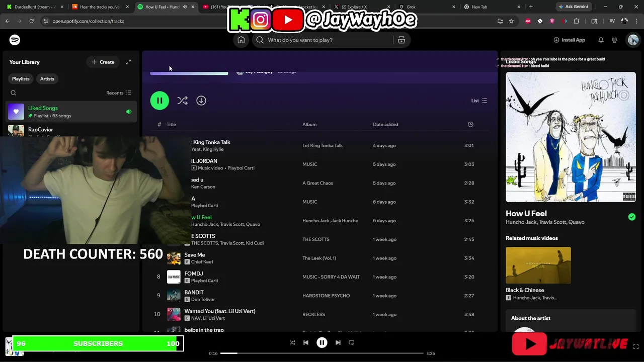The height and width of the screenshot is (362, 644).
Task: Click the install app icon in address bar
Action: (500, 21)
